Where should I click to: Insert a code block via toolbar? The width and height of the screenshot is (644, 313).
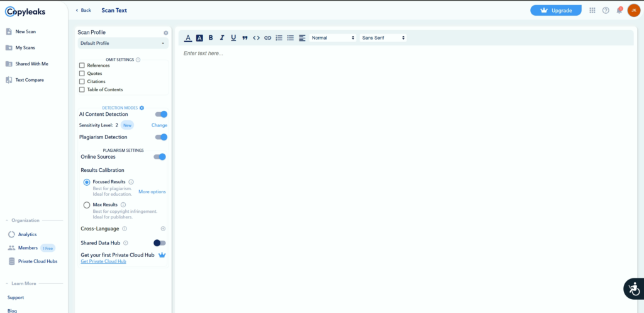click(x=256, y=38)
